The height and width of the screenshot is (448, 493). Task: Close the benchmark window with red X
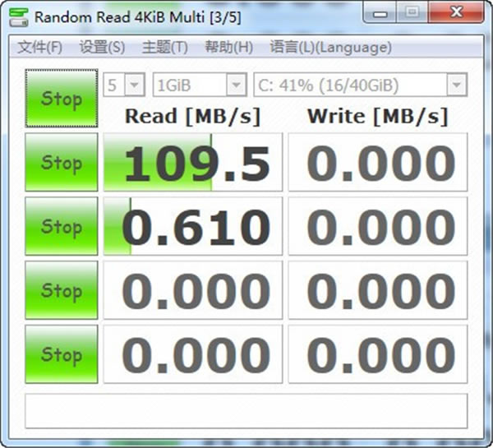click(x=454, y=14)
